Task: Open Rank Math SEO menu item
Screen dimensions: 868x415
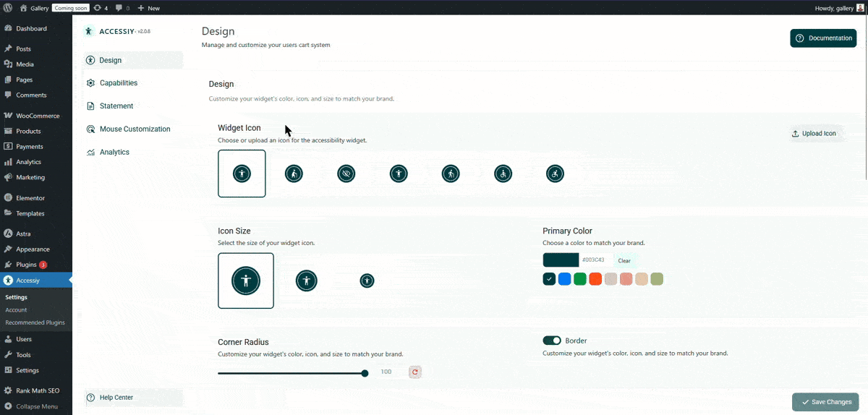Action: [36, 390]
